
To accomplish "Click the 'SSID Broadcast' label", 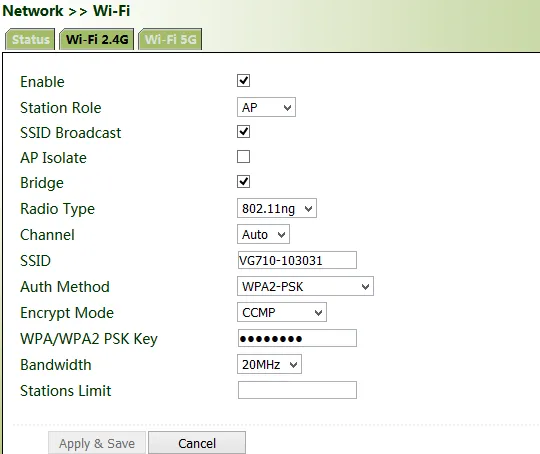I will [71, 133].
